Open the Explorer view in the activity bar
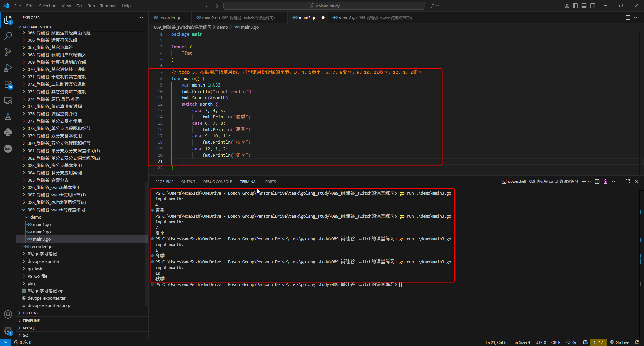This screenshot has width=644, height=346. [x=8, y=20]
